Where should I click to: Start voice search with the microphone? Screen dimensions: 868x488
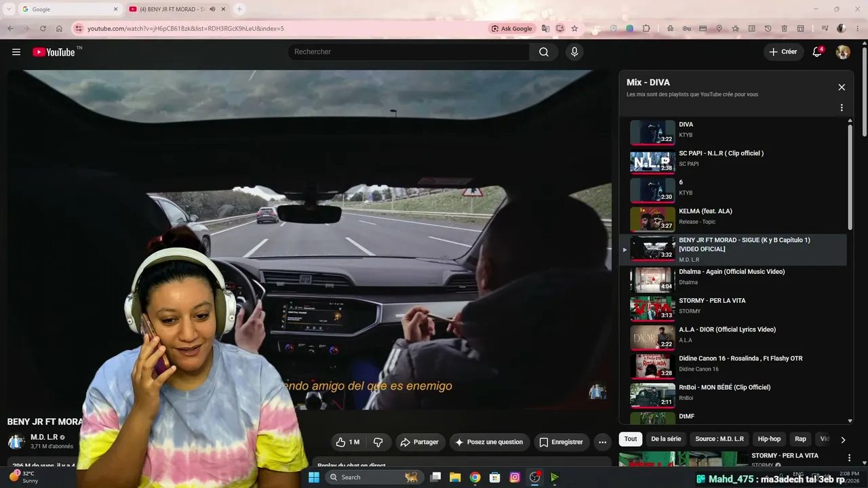574,52
